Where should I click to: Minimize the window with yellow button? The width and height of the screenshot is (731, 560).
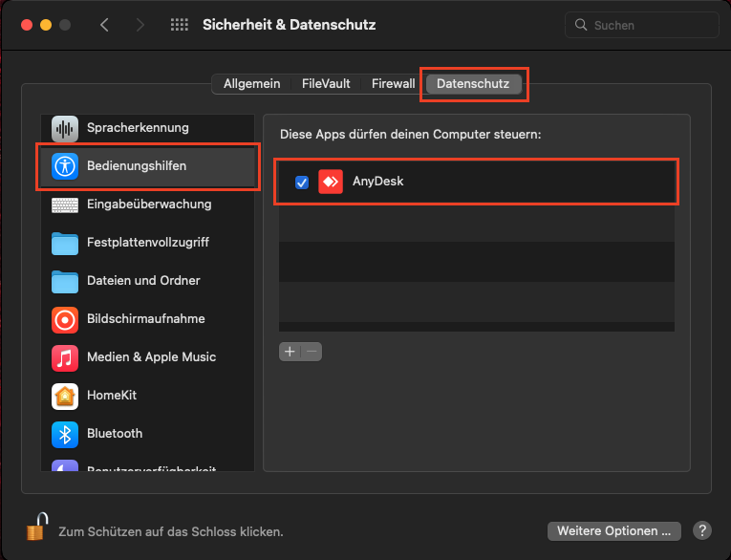coord(46,25)
